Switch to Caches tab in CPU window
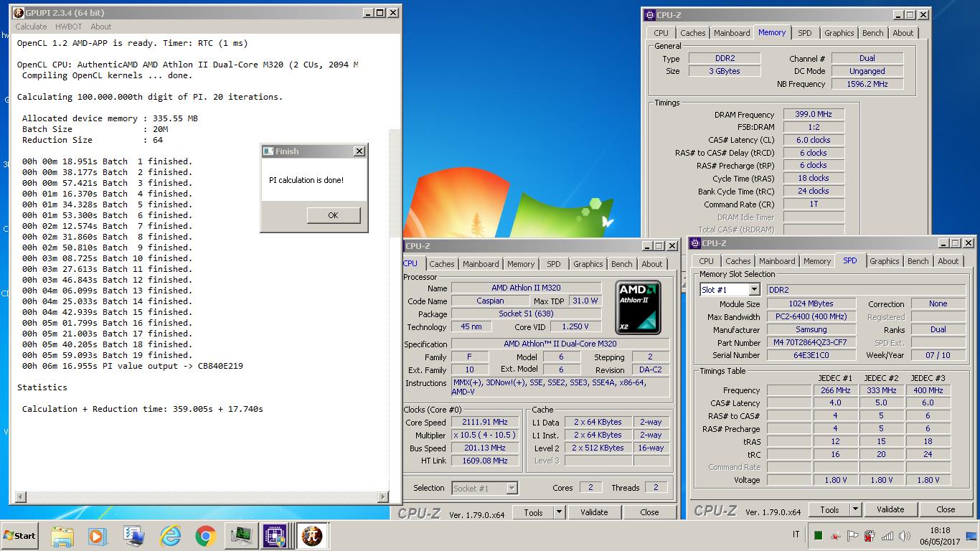The height and width of the screenshot is (551, 980). [442, 264]
